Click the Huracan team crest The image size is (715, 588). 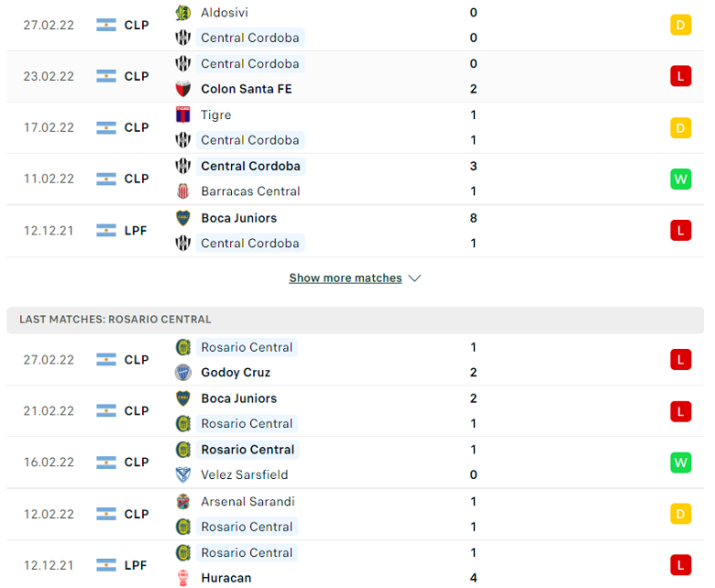point(182,578)
